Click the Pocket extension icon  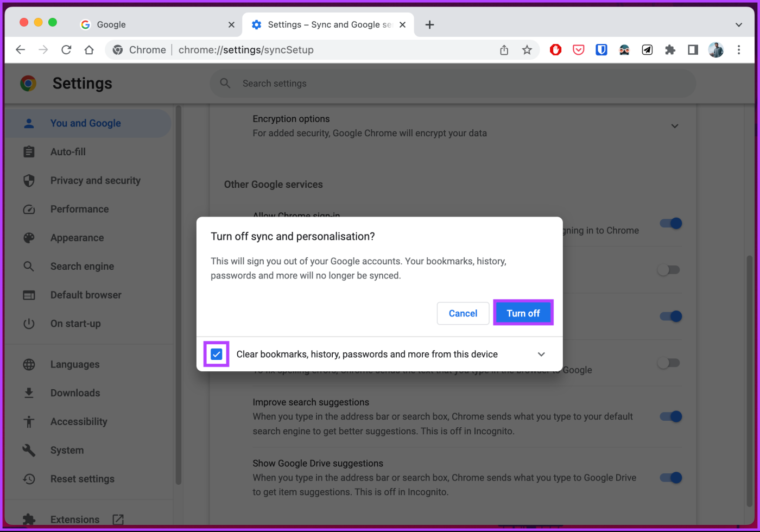578,49
